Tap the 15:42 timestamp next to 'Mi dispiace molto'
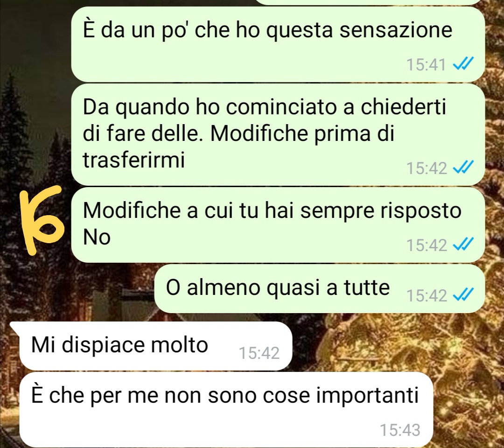Image resolution: width=504 pixels, height=448 pixels. pos(259,353)
